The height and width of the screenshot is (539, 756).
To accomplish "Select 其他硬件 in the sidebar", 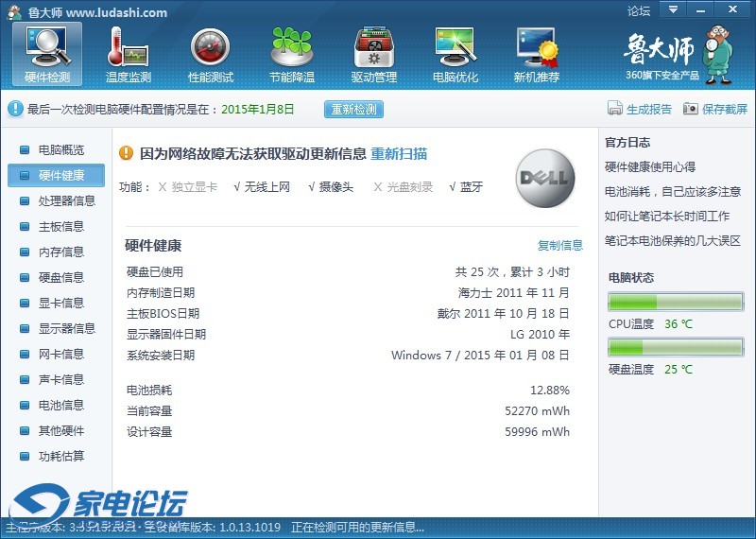I will click(56, 431).
